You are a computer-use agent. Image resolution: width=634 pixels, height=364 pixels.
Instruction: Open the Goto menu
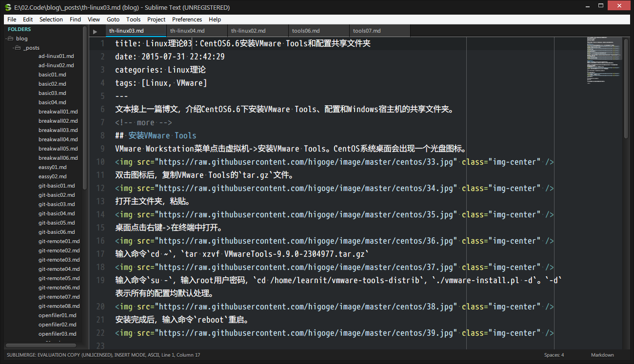click(x=113, y=19)
